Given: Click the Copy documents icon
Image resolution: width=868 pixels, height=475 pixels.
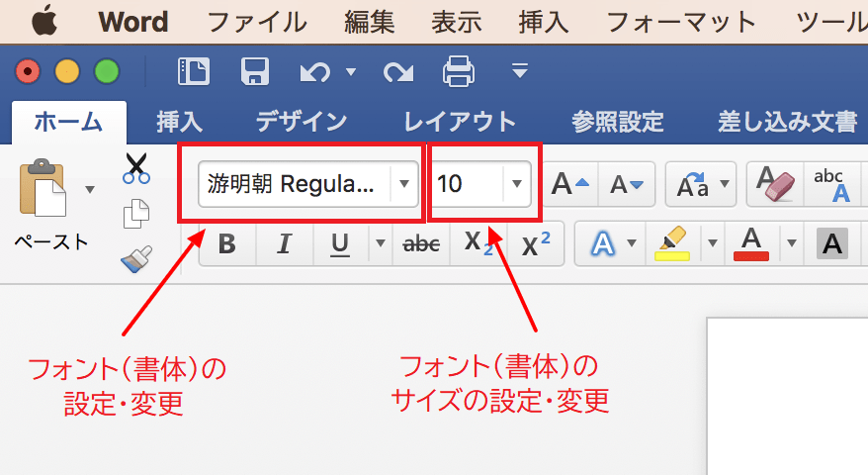Looking at the screenshot, I should coord(135,214).
